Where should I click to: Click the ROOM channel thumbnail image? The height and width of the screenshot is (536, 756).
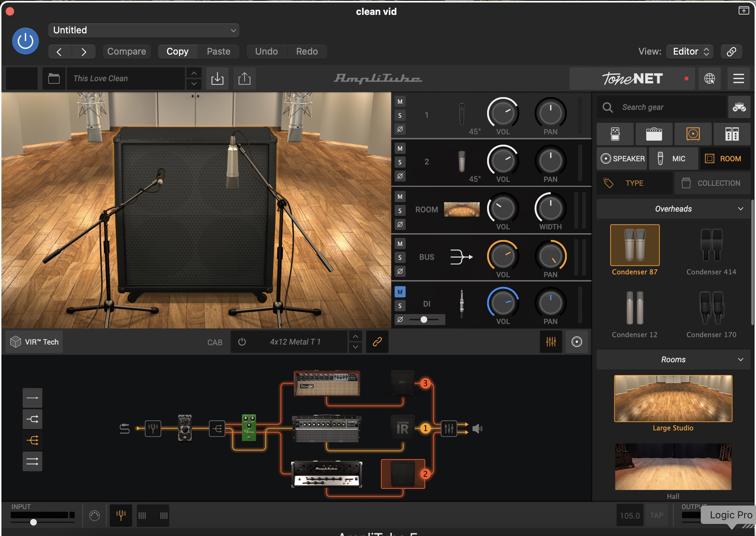[x=462, y=209]
